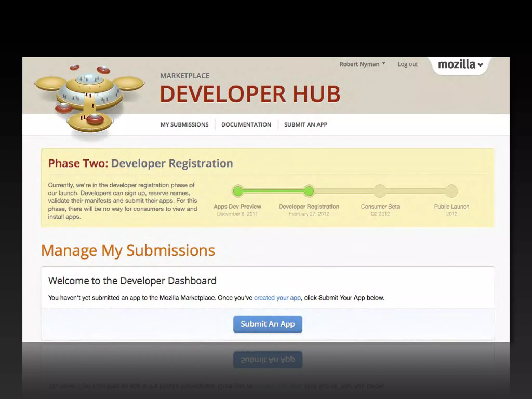
Task: Click the Apps Dev Preview green milestone dot
Action: coord(238,191)
